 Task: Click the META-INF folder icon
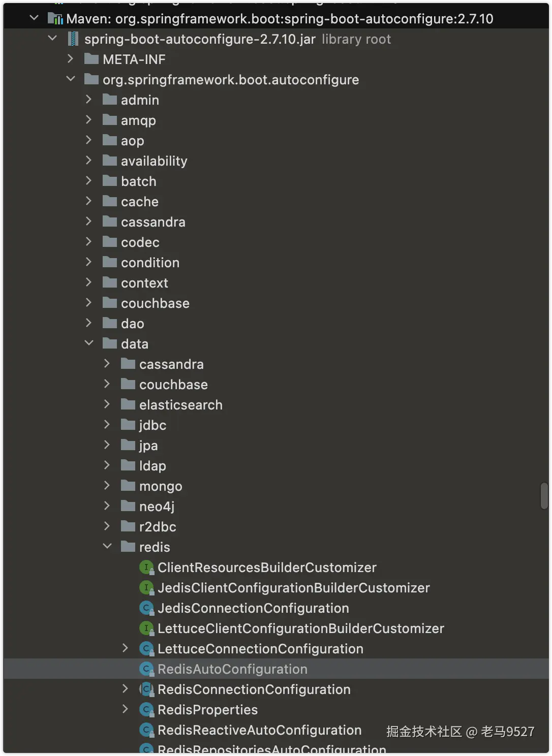tap(91, 59)
